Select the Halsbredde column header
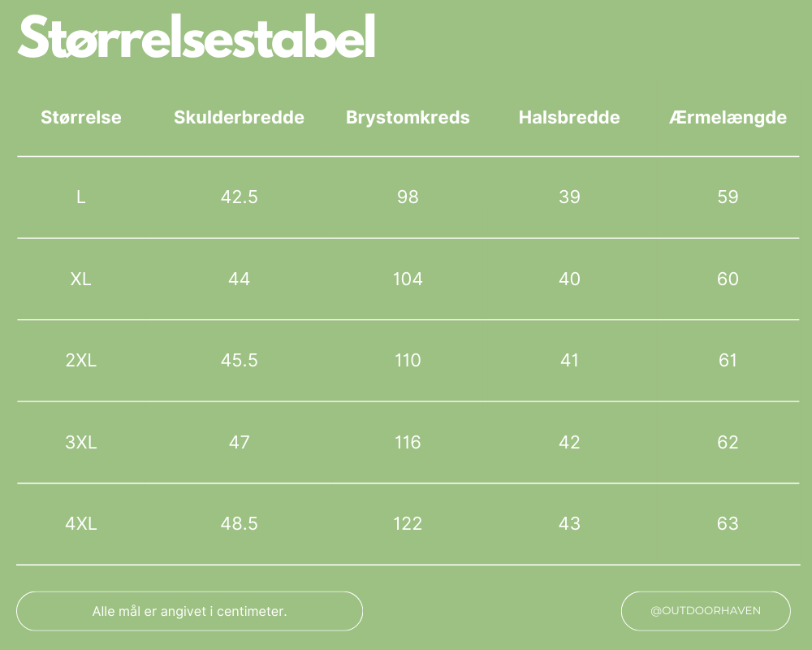The height and width of the screenshot is (650, 812). coord(569,117)
